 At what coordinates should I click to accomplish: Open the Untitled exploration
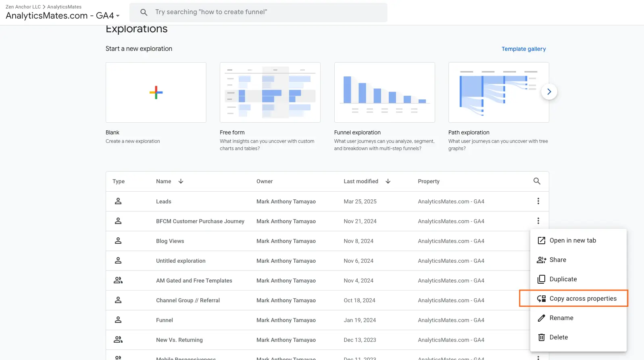click(181, 261)
